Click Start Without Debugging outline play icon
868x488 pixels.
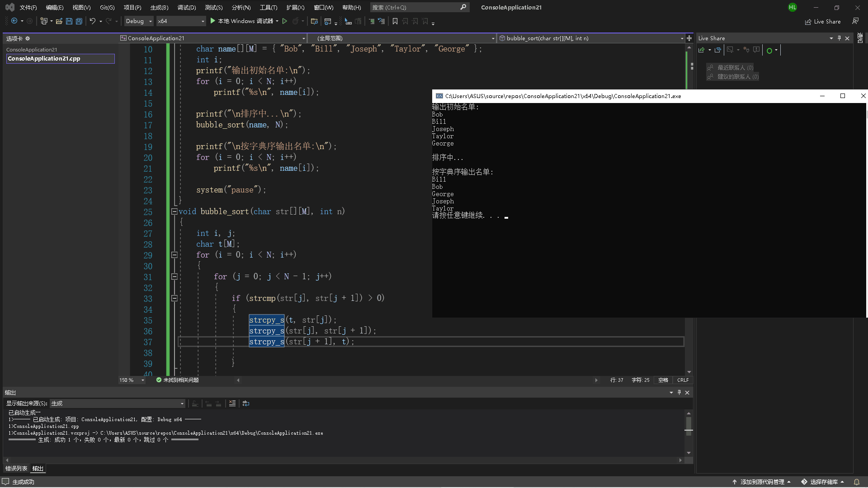(284, 21)
